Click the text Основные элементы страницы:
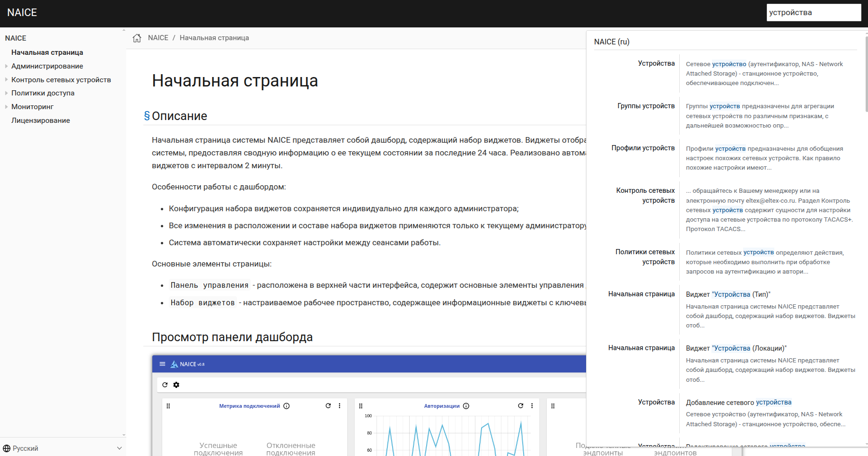 tap(212, 264)
